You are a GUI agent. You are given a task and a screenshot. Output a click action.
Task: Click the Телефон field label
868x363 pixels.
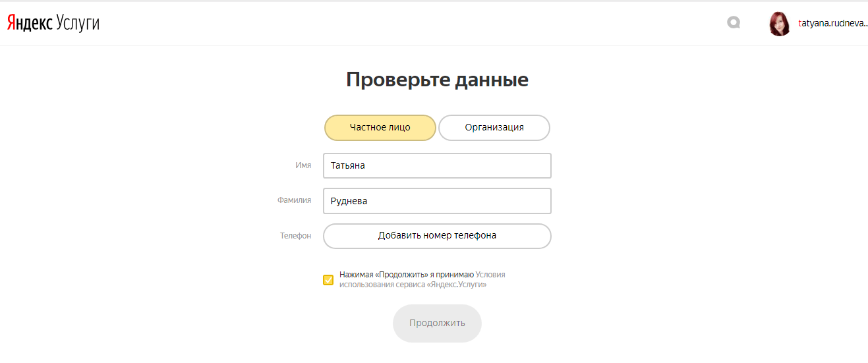click(295, 236)
